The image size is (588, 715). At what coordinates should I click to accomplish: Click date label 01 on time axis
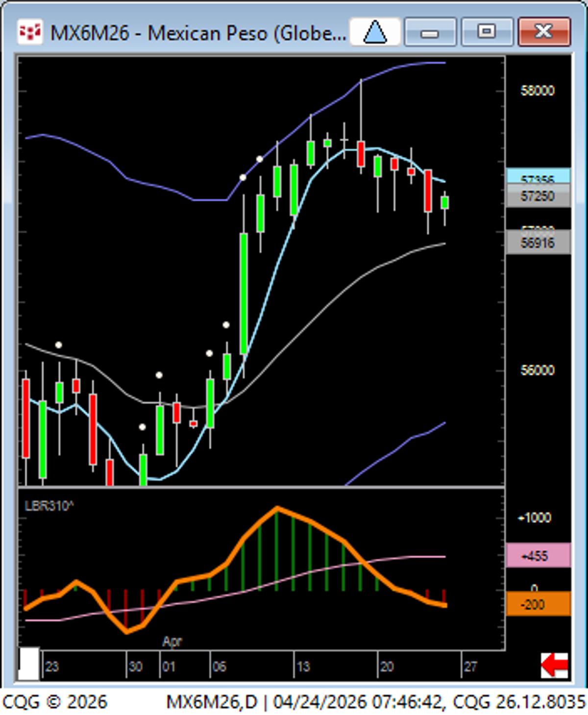tap(169, 666)
